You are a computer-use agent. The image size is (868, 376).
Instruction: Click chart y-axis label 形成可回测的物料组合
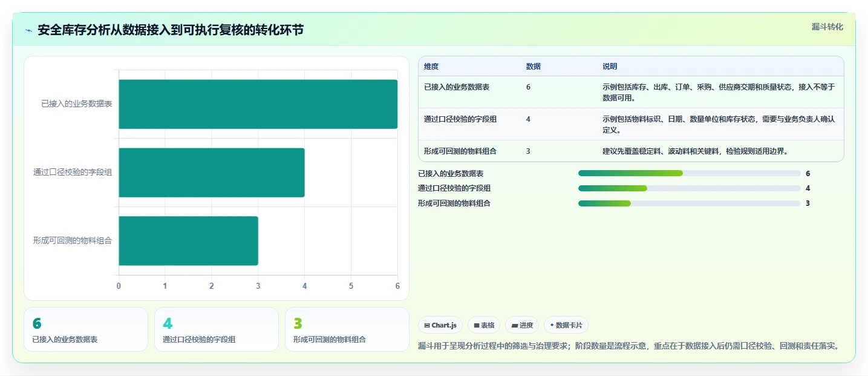(x=73, y=240)
